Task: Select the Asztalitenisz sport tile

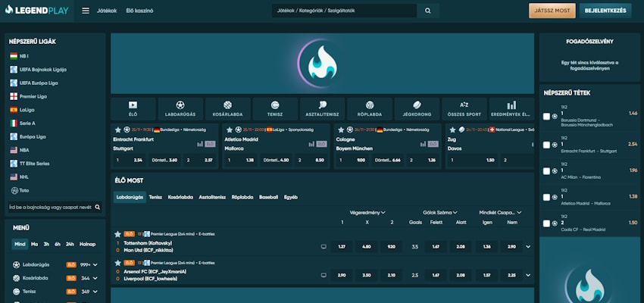Action: tap(323, 109)
